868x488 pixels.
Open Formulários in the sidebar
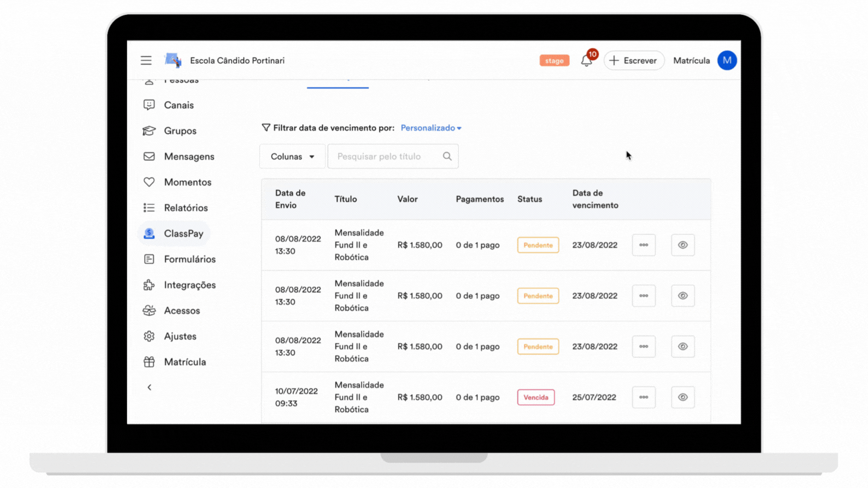tap(179, 259)
